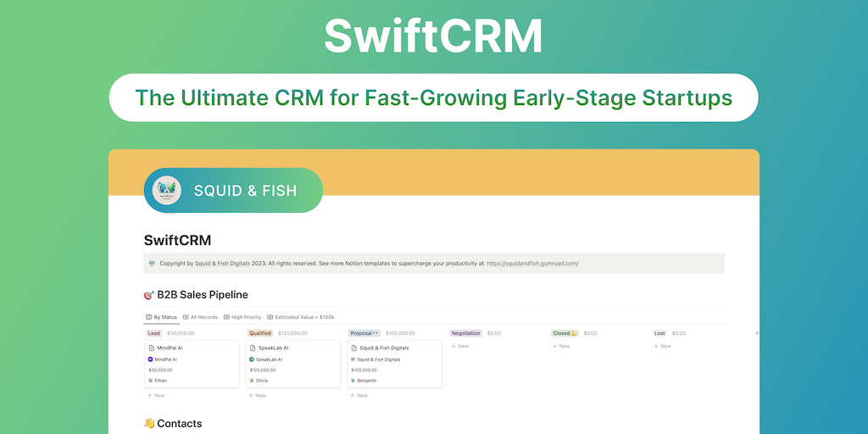Click the Proposal column $100,000.00 total
This screenshot has height=434, width=868.
click(400, 333)
